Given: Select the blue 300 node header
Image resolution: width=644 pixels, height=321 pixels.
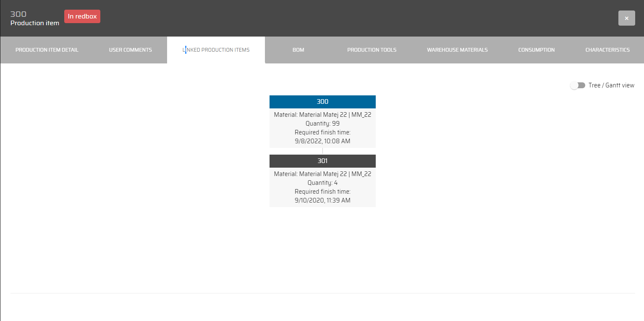Looking at the screenshot, I should pyautogui.click(x=322, y=102).
